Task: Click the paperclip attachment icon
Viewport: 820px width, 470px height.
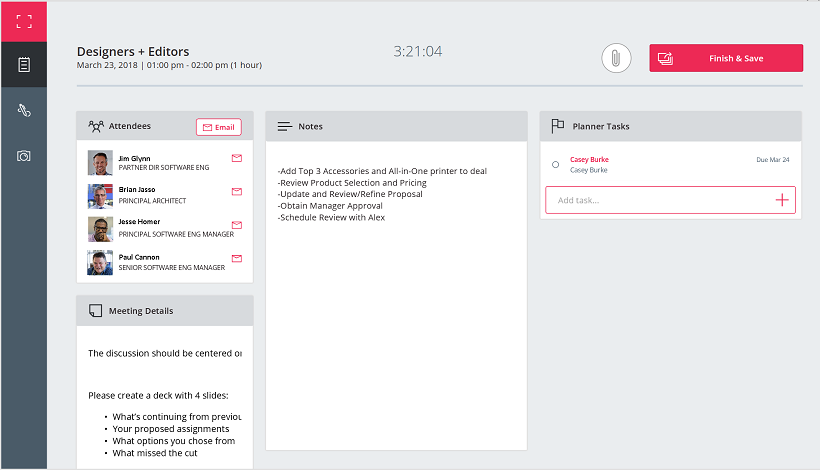Action: click(x=616, y=58)
